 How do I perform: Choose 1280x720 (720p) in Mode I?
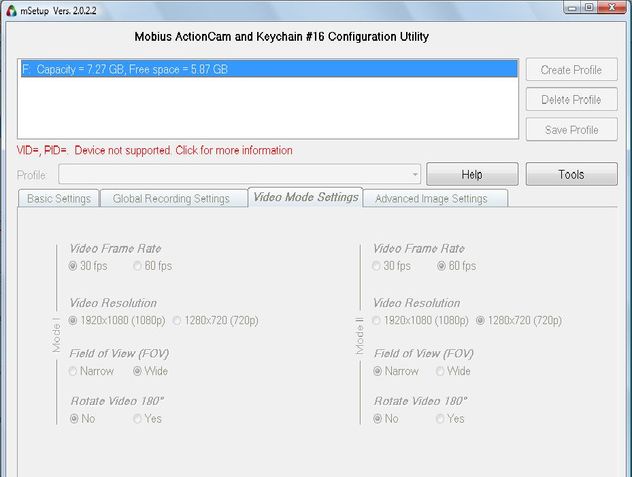point(216,321)
